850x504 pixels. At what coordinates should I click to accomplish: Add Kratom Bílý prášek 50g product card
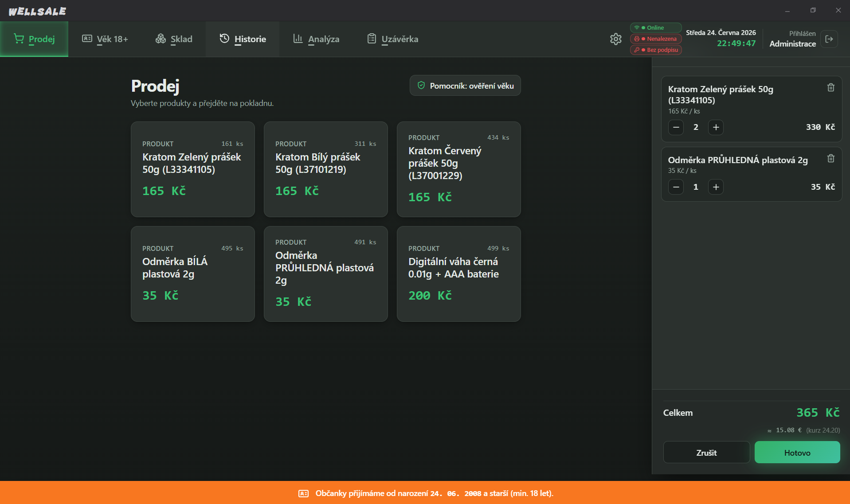(x=326, y=169)
